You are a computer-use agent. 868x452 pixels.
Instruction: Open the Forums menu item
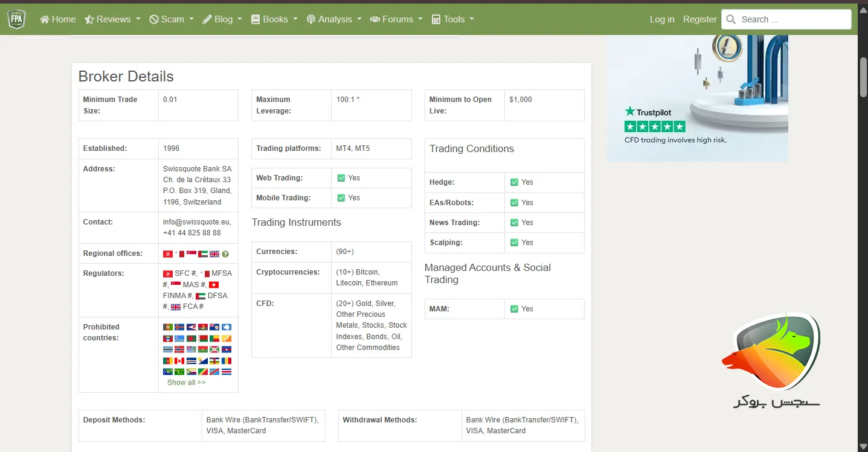[x=396, y=19]
